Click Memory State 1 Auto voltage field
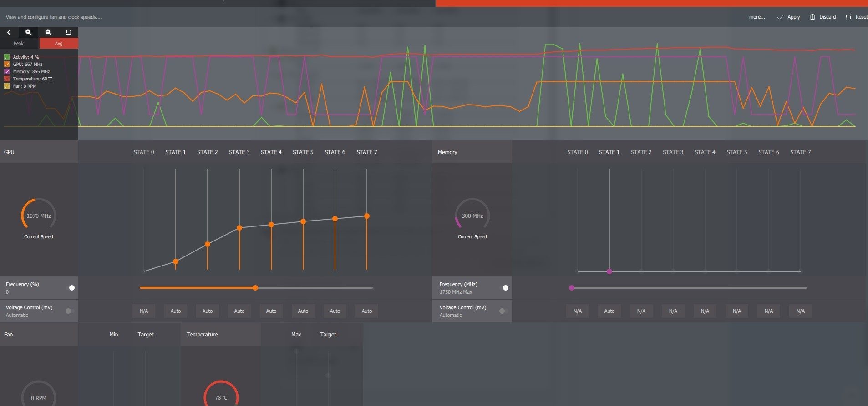The width and height of the screenshot is (868, 406). pyautogui.click(x=609, y=311)
